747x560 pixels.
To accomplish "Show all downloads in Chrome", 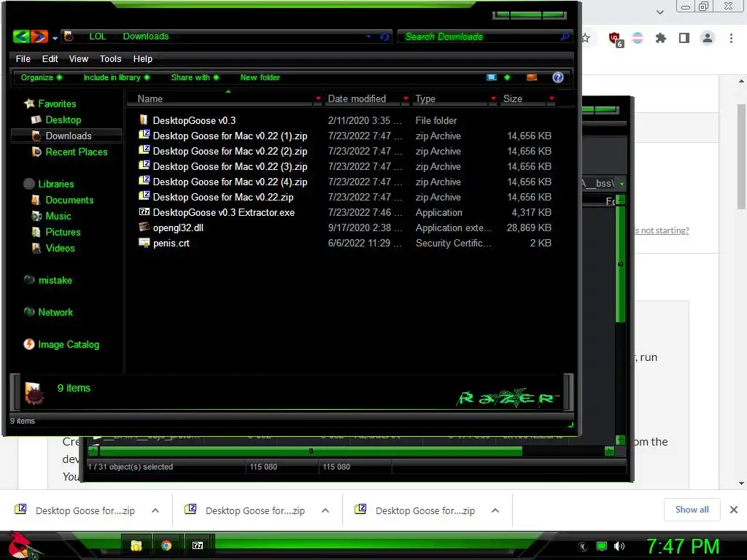I will point(692,510).
